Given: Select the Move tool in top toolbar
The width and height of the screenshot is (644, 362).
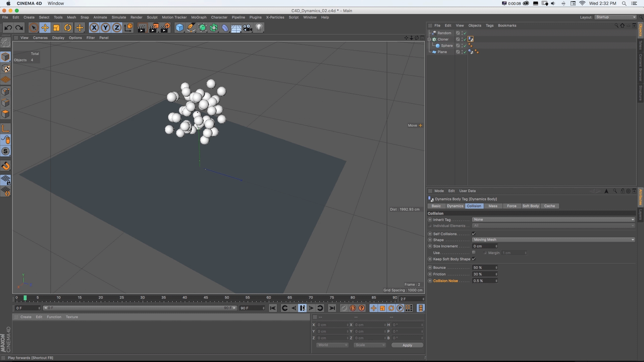Looking at the screenshot, I should (x=45, y=28).
